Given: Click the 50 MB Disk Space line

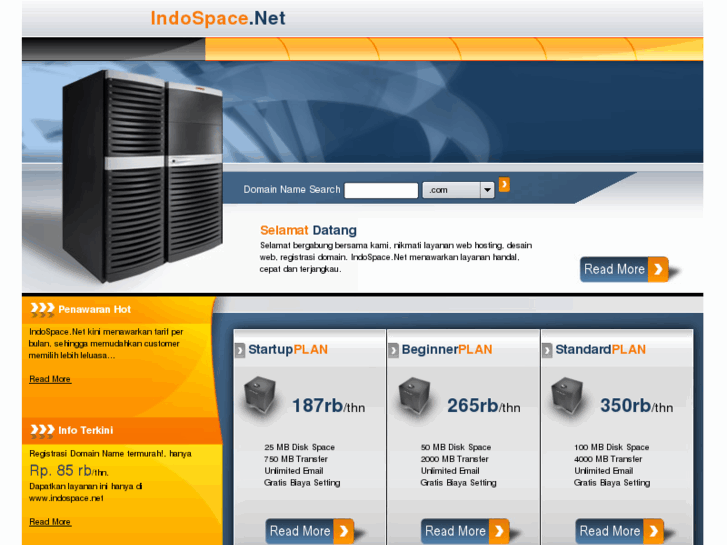Looking at the screenshot, I should pyautogui.click(x=456, y=447).
